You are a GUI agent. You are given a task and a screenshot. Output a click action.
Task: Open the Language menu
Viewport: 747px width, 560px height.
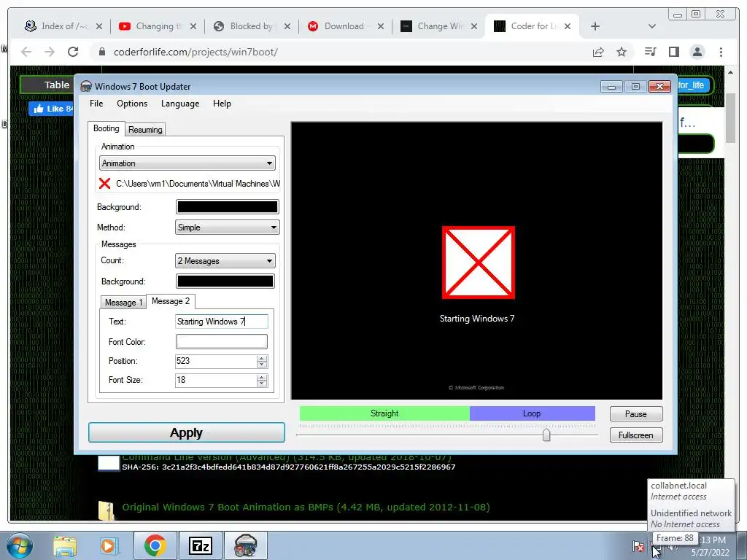tap(180, 104)
